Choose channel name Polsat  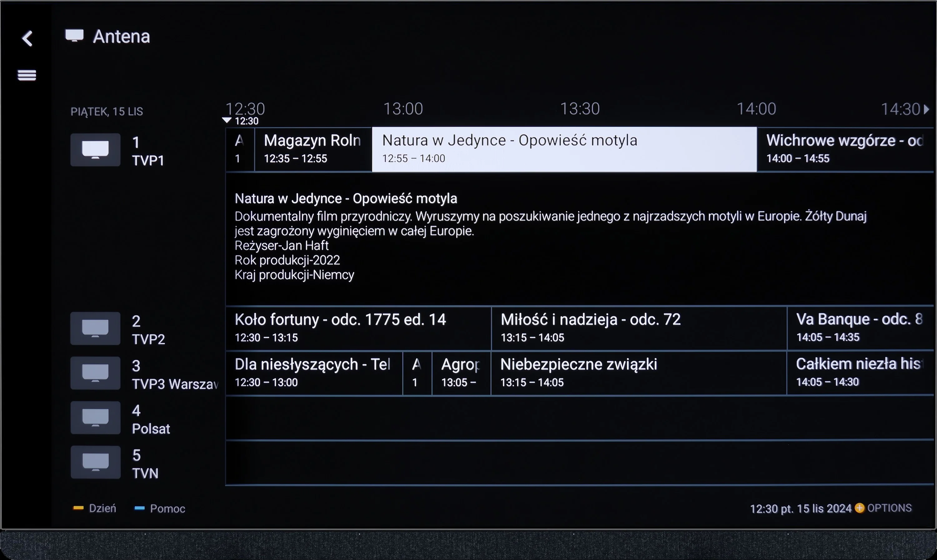(x=151, y=429)
